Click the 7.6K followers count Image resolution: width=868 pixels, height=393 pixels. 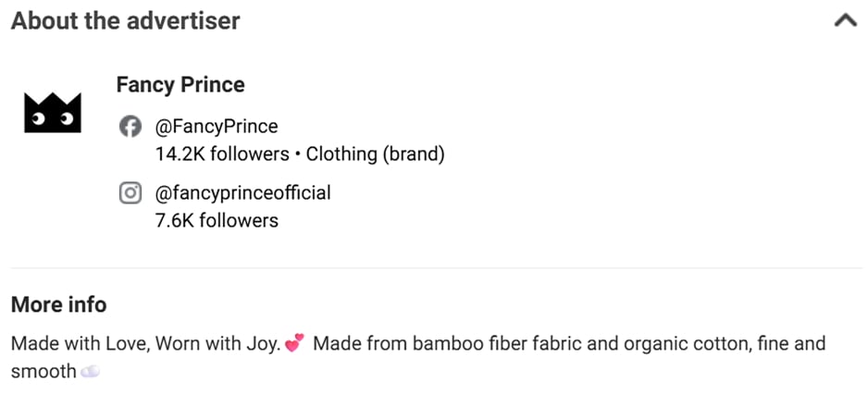(217, 220)
